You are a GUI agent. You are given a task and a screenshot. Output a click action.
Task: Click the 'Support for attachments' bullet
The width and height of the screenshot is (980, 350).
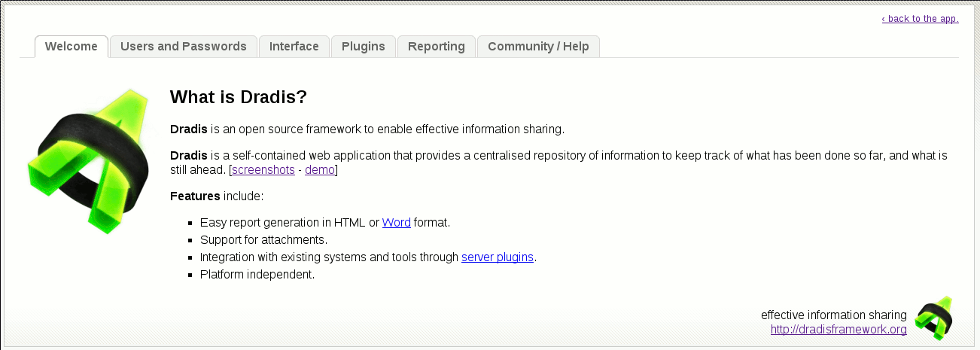[263, 240]
